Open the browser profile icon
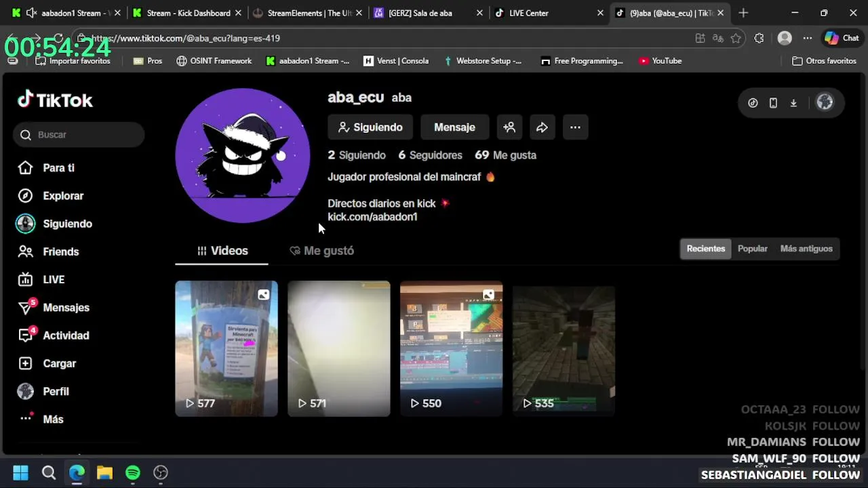Viewport: 868px width, 488px height. pyautogui.click(x=785, y=39)
